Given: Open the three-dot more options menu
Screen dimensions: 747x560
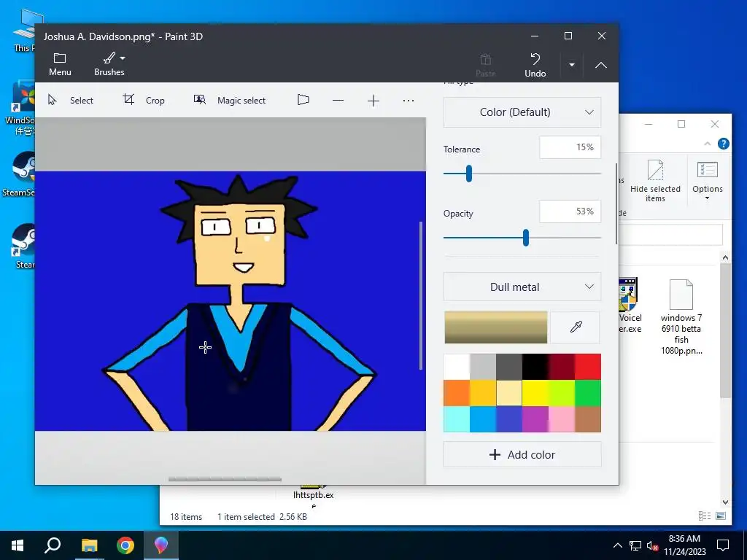Looking at the screenshot, I should tap(409, 101).
